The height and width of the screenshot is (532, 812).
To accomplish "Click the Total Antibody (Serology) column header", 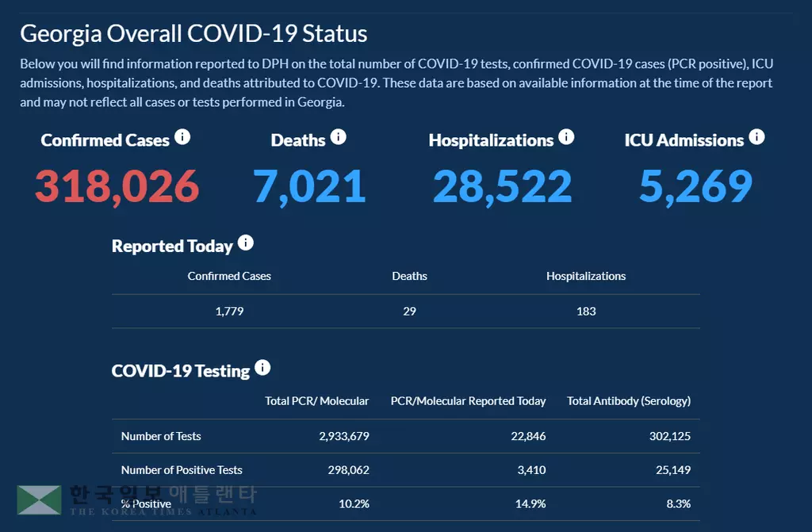I will tap(629, 401).
